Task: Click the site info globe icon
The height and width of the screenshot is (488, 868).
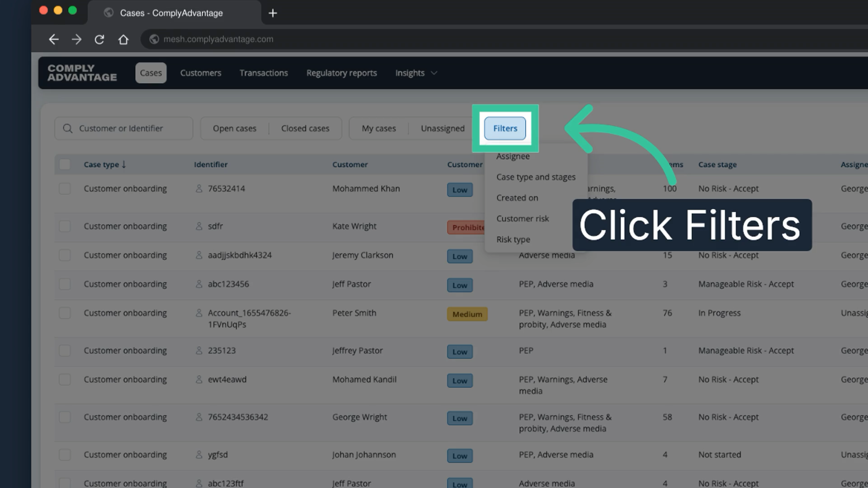Action: click(154, 39)
